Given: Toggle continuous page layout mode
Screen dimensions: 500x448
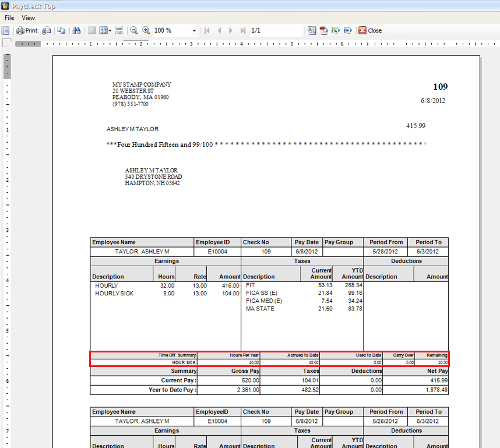Looking at the screenshot, I should pyautogui.click(x=119, y=30).
